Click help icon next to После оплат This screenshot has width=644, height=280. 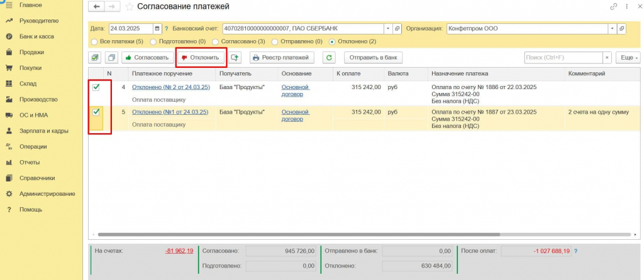[x=575, y=251]
